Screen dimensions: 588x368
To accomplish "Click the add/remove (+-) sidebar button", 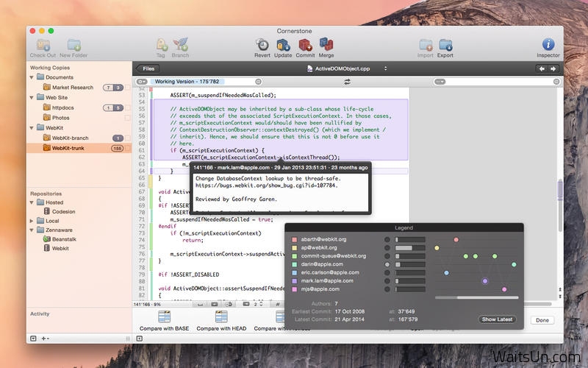I will [45, 339].
